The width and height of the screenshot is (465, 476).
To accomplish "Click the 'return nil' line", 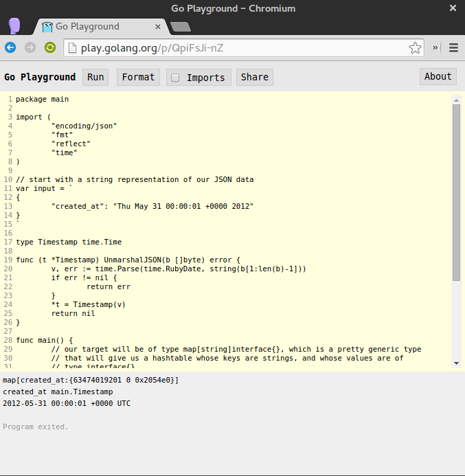I will pos(73,314).
